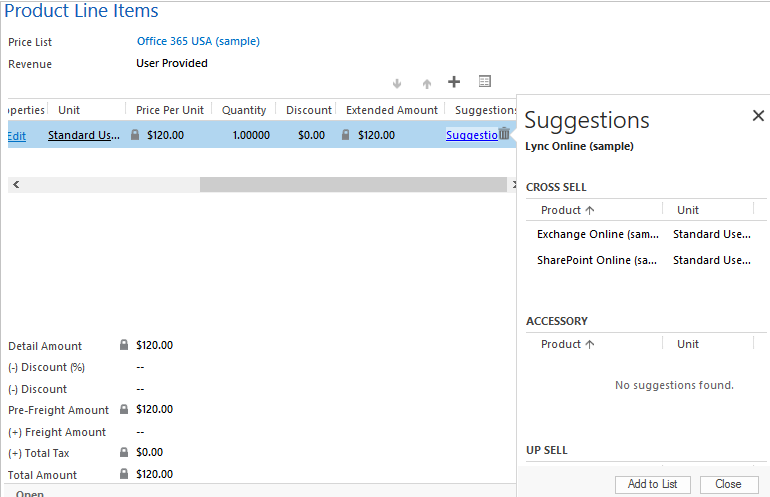The image size is (770, 497).
Task: Click the Suggestions link in row
Action: tap(472, 135)
